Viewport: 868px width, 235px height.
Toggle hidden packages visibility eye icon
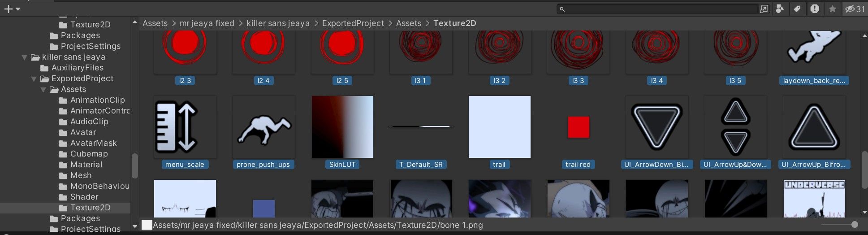[x=855, y=9]
